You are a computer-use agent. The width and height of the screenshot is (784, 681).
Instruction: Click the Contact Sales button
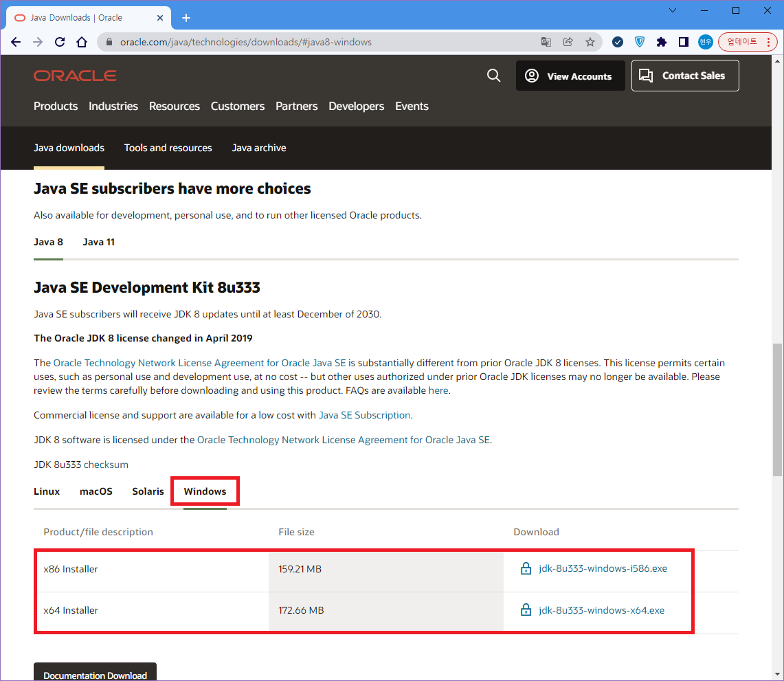click(685, 76)
